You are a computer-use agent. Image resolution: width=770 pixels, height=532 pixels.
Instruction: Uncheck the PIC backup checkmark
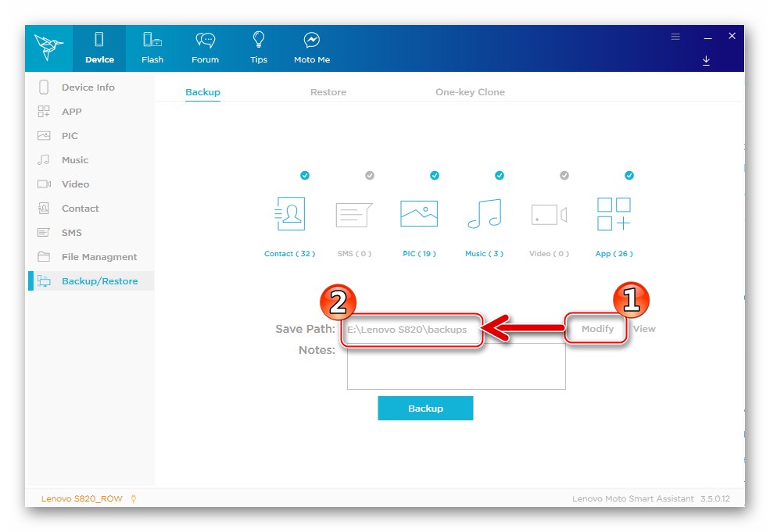click(435, 175)
